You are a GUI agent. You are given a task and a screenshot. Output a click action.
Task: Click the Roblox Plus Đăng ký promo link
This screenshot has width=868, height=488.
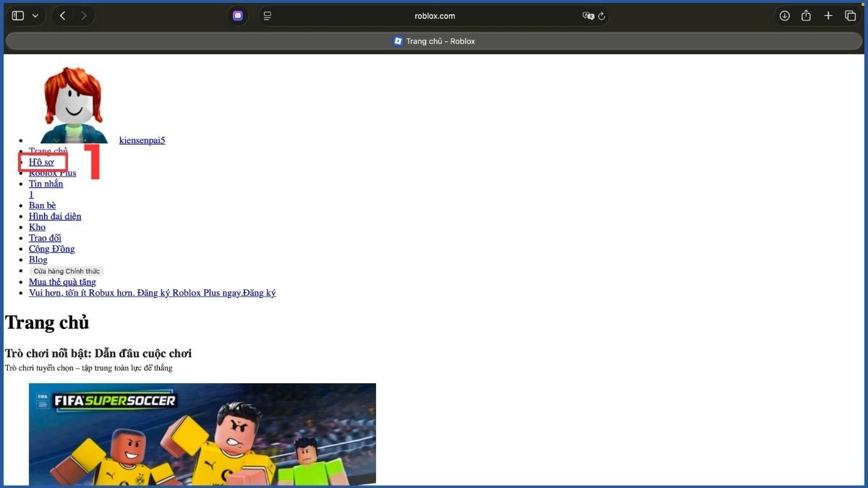152,293
